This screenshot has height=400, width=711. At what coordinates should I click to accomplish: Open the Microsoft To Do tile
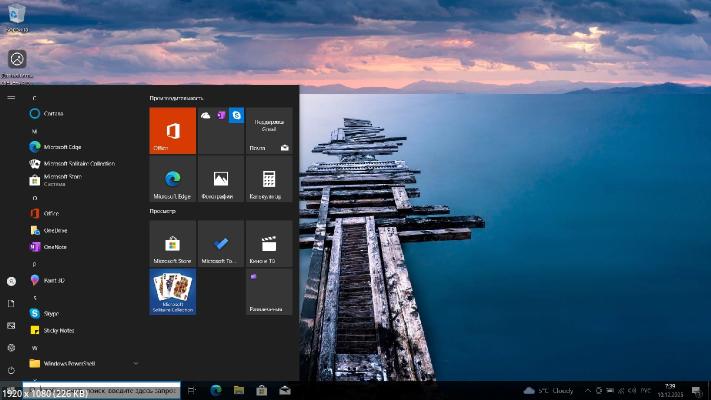pos(220,244)
